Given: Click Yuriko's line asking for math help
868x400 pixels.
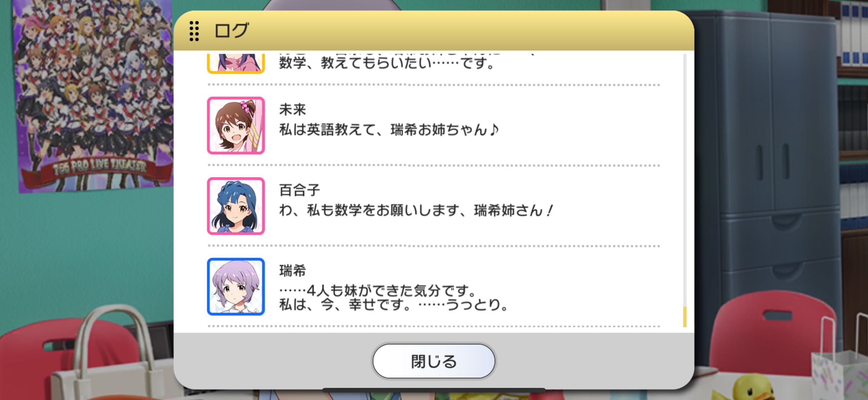Looking at the screenshot, I should pos(416,211).
